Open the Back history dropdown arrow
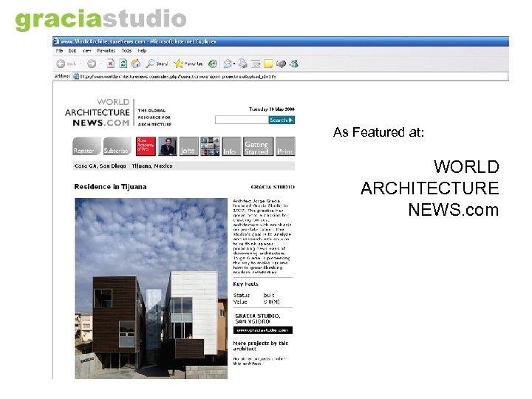This screenshot has width=532, height=399. pos(81,64)
